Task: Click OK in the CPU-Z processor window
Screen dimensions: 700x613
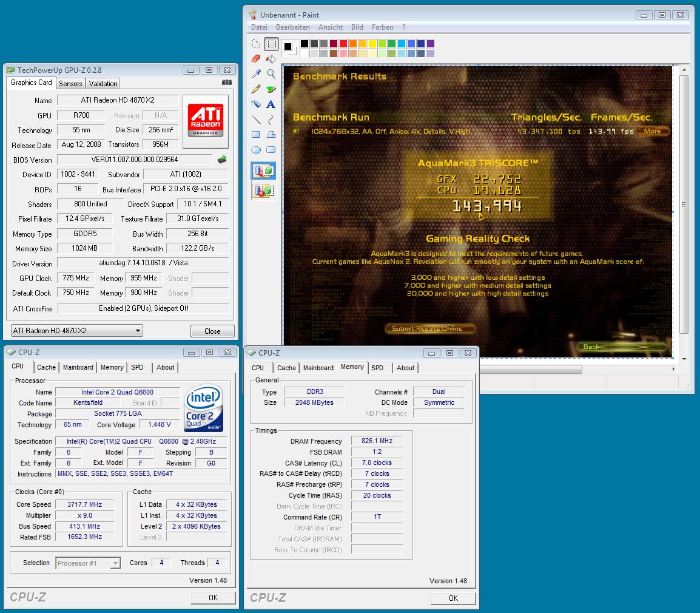Action: [x=213, y=597]
